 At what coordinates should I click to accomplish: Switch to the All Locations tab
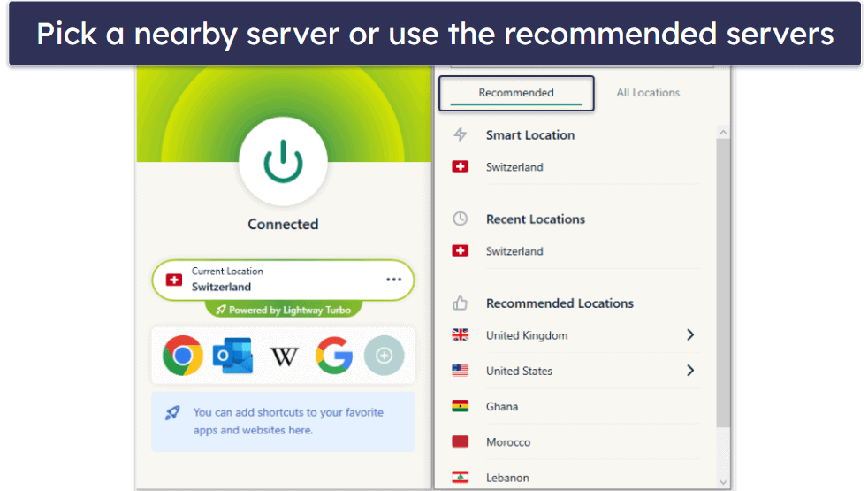click(x=648, y=93)
